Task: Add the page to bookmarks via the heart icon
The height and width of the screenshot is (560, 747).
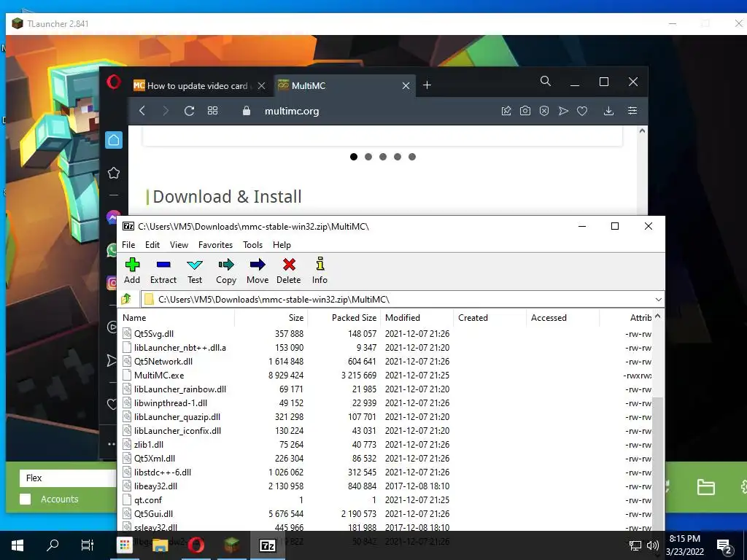Action: [582, 111]
